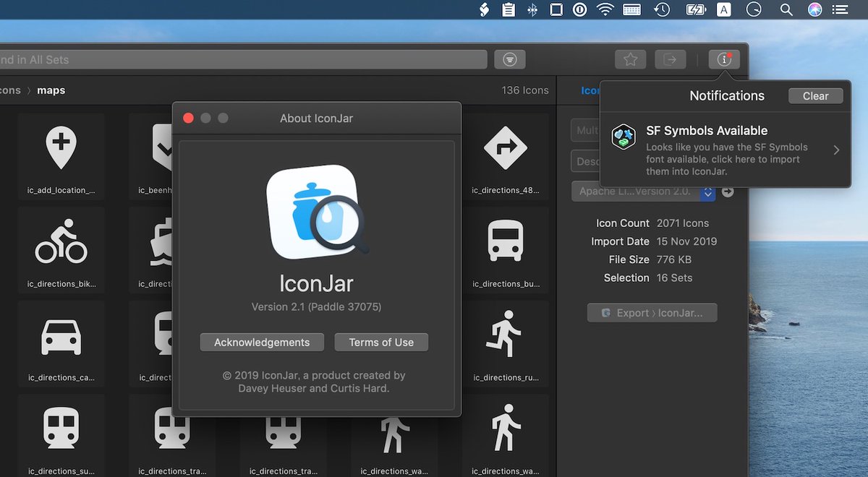
Task: Open the input source 'A' menu bar icon
Action: pos(724,9)
